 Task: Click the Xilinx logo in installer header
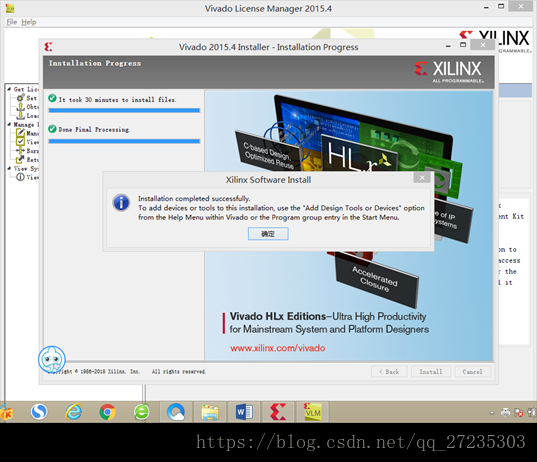point(449,72)
